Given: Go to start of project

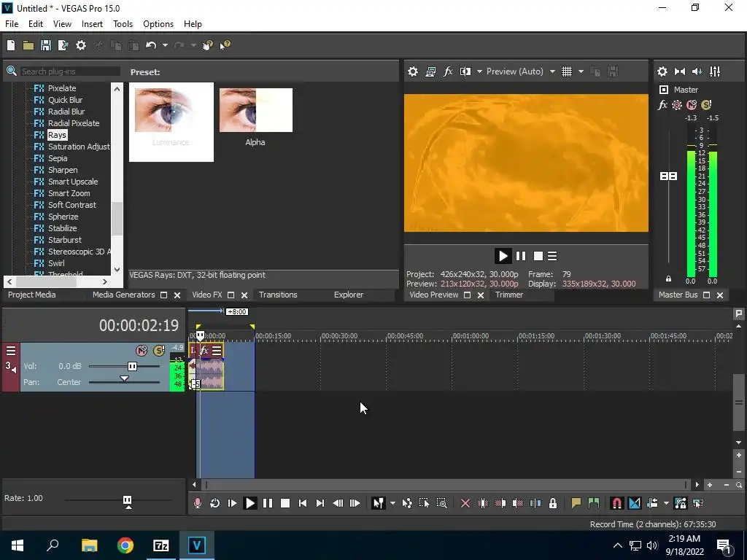Looking at the screenshot, I should pyautogui.click(x=303, y=503).
